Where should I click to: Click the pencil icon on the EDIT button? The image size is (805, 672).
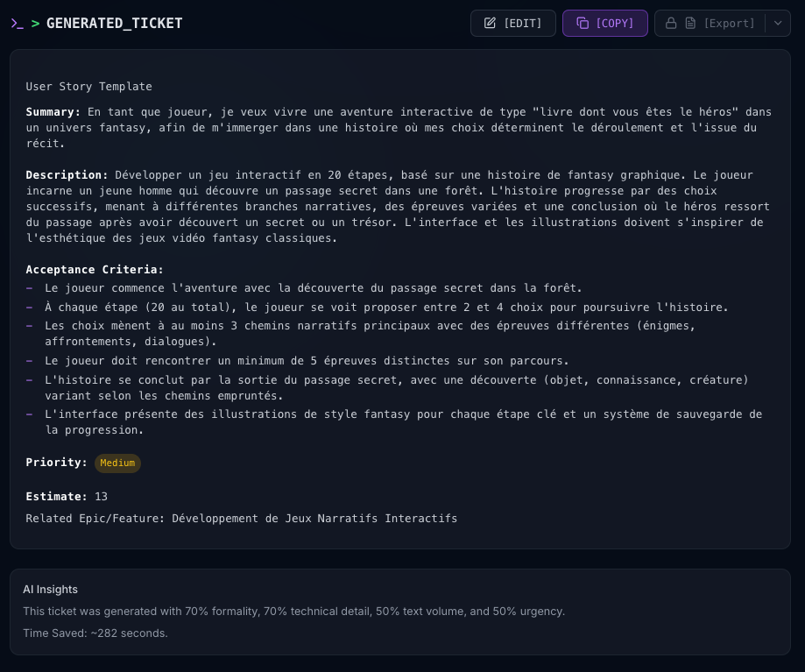[490, 24]
